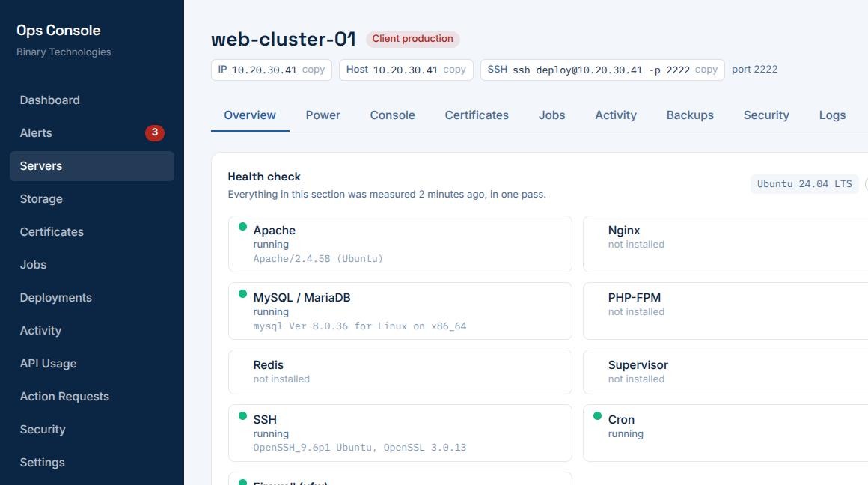Switch to the Power tab
Screen dimensions: 868x485
323,115
